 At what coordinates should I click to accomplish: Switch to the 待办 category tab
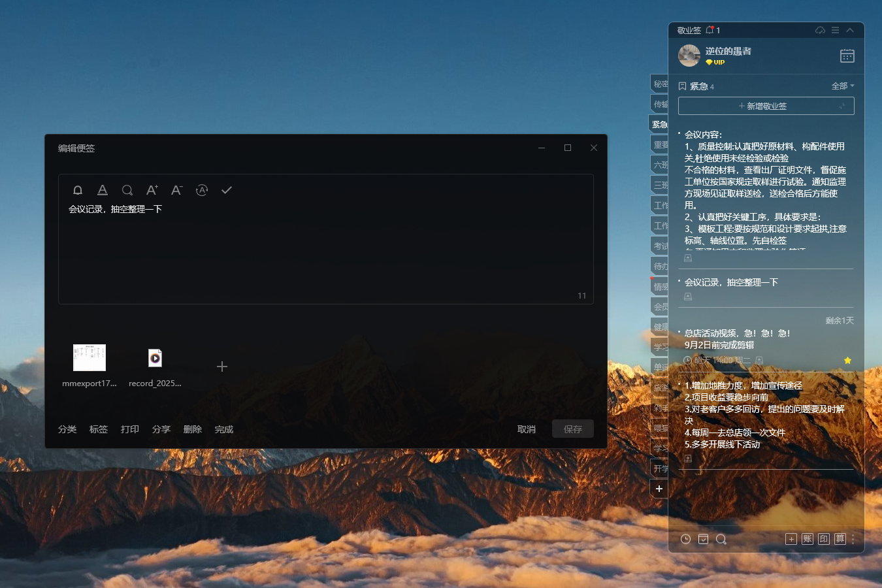click(660, 266)
